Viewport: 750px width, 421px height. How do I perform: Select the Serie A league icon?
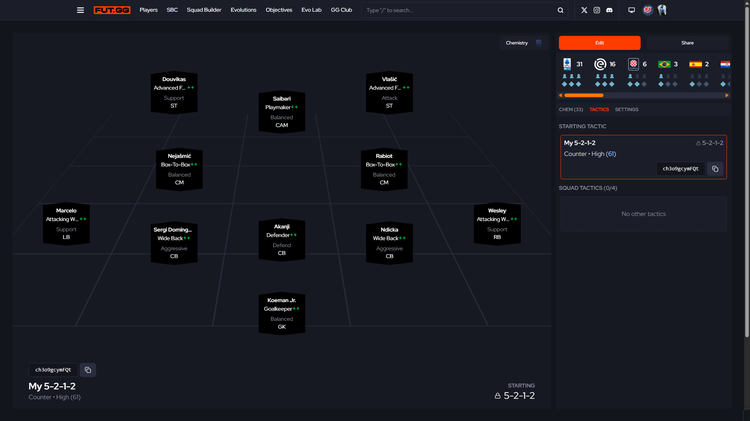tap(567, 64)
